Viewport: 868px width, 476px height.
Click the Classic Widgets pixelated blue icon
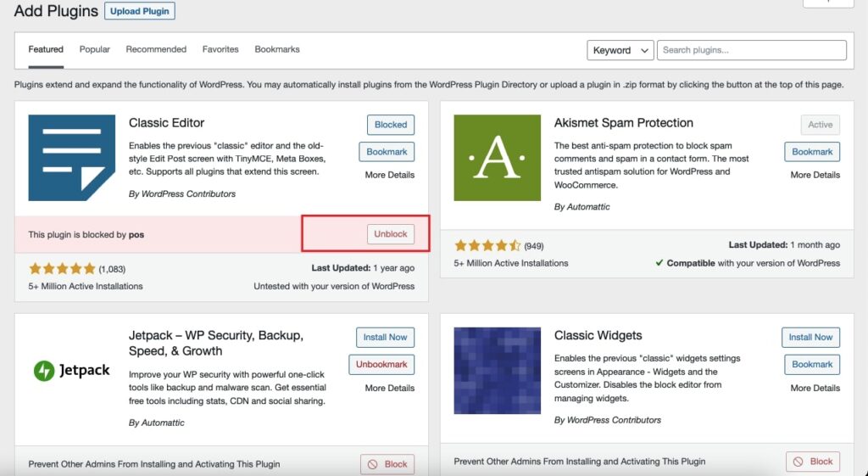(x=497, y=371)
